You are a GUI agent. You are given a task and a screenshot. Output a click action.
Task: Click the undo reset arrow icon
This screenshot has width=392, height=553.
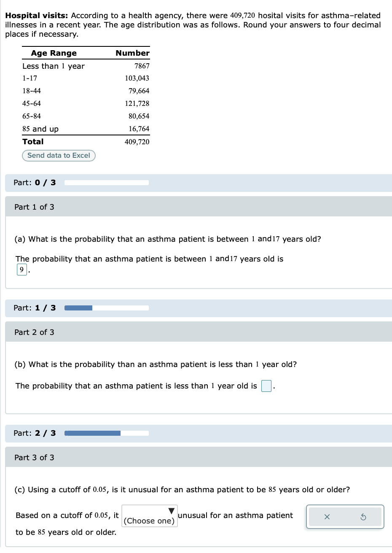[x=363, y=517]
